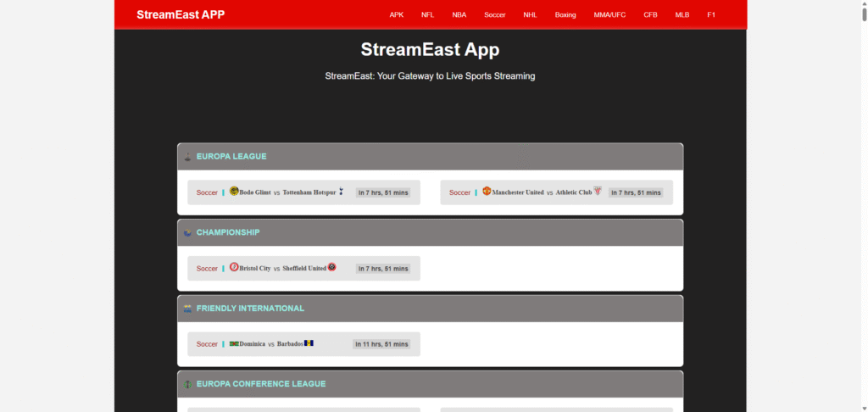Image resolution: width=868 pixels, height=412 pixels.
Task: Click the Europa League trophy icon
Action: click(x=187, y=157)
